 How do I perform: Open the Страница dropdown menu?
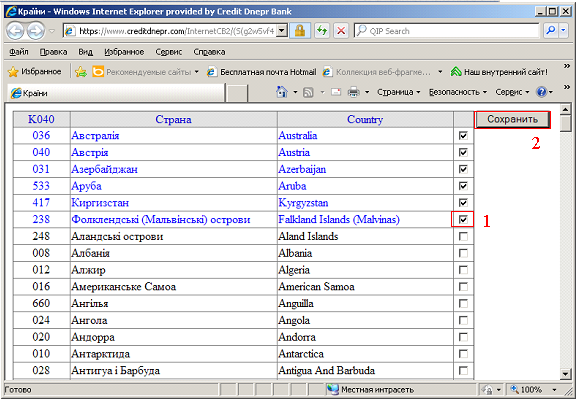coord(398,92)
